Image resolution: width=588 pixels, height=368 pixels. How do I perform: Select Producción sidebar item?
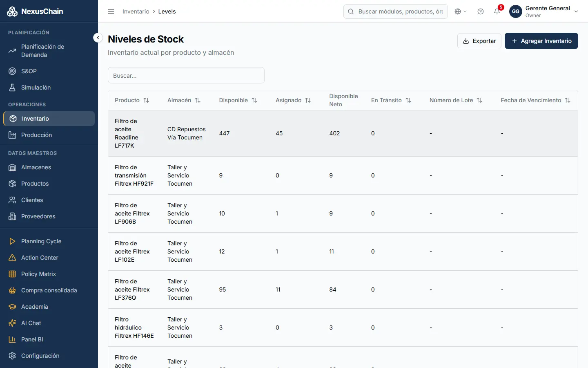[49, 135]
